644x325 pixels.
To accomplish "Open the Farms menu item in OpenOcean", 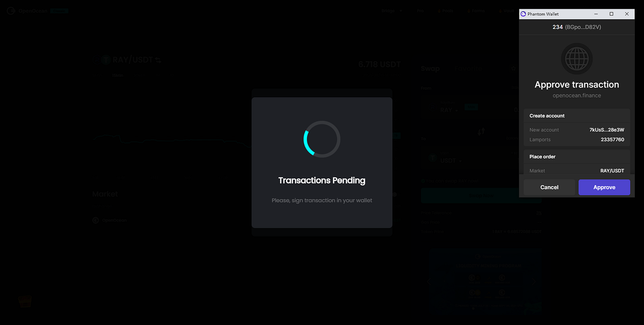I will (477, 11).
